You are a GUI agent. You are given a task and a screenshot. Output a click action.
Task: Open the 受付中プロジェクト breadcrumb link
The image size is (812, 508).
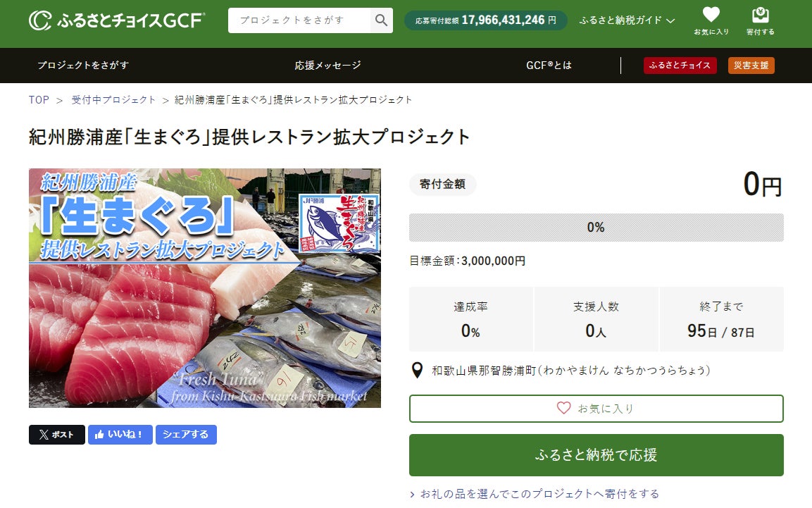coord(113,100)
